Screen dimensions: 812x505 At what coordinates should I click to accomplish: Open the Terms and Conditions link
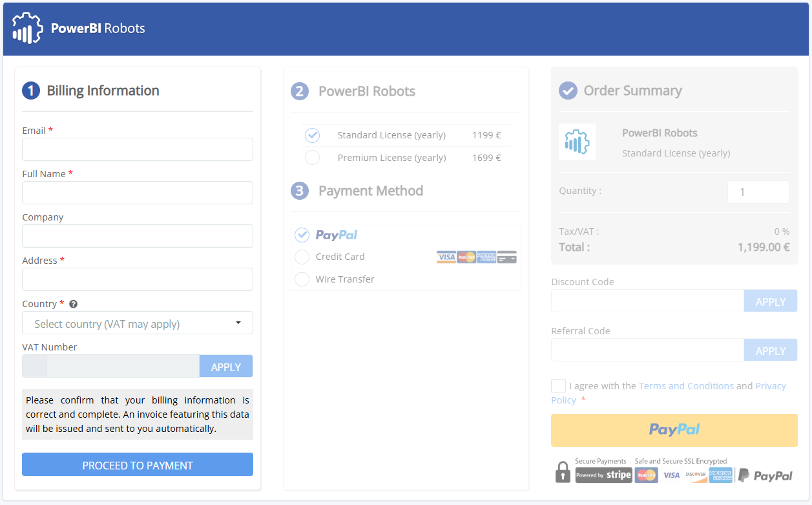point(686,386)
